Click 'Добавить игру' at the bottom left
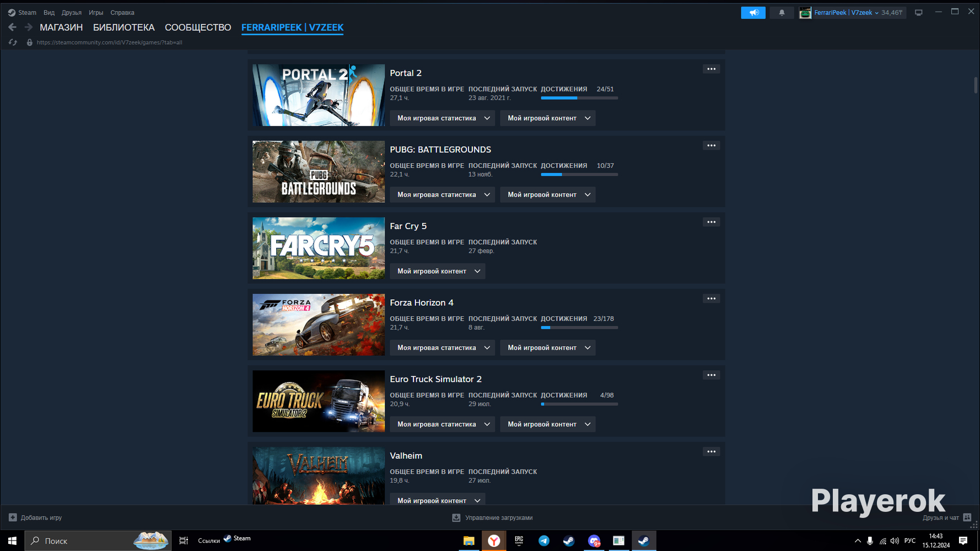This screenshot has width=980, height=551. [35, 517]
